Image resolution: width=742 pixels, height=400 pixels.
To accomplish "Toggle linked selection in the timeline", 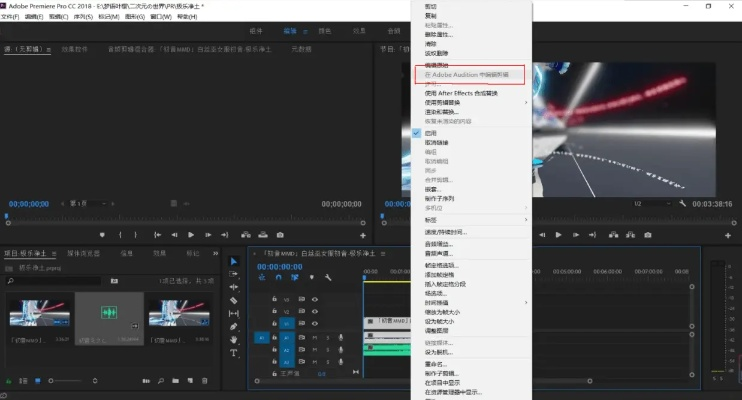I will 295,277.
